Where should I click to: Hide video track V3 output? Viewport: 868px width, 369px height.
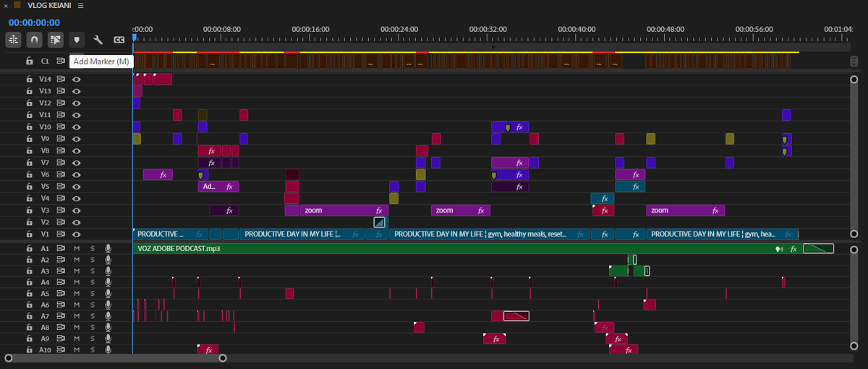point(76,211)
